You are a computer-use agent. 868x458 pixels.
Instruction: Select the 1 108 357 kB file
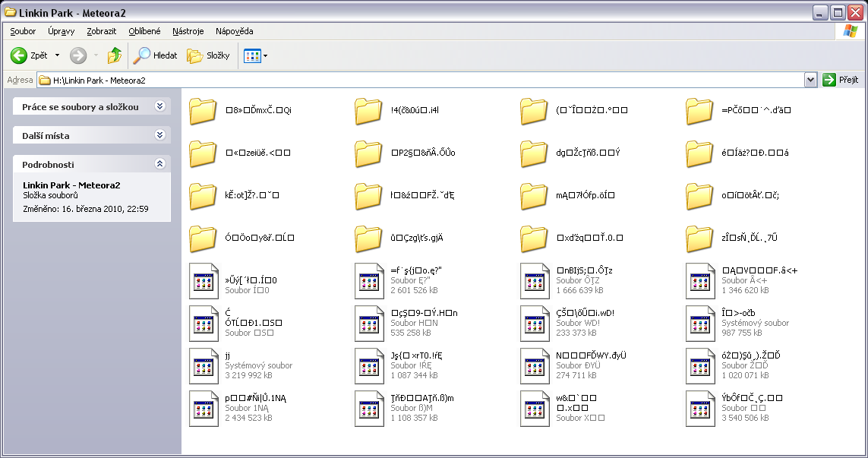(404, 409)
